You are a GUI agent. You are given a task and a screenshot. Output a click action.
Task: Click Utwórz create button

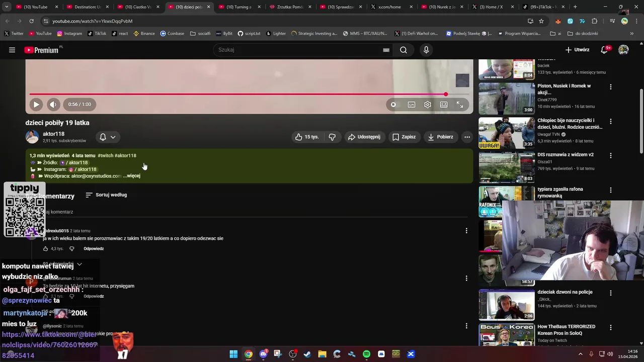577,50
